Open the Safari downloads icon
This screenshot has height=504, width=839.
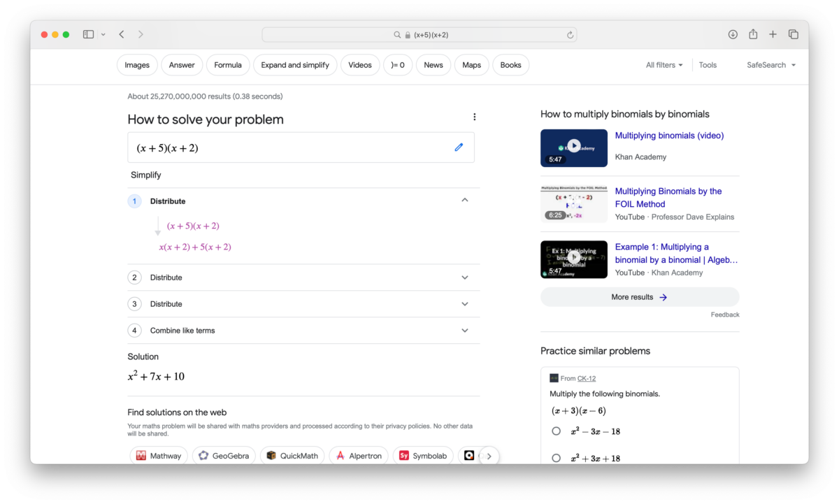(733, 34)
